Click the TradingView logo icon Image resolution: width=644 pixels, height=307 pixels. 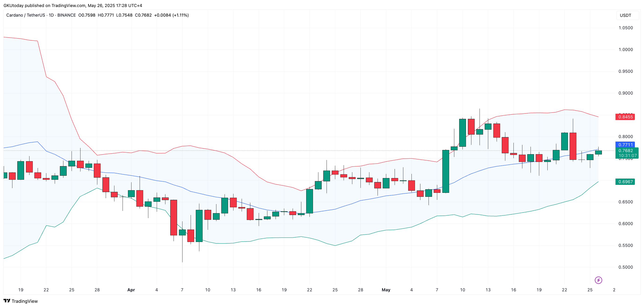click(x=7, y=301)
